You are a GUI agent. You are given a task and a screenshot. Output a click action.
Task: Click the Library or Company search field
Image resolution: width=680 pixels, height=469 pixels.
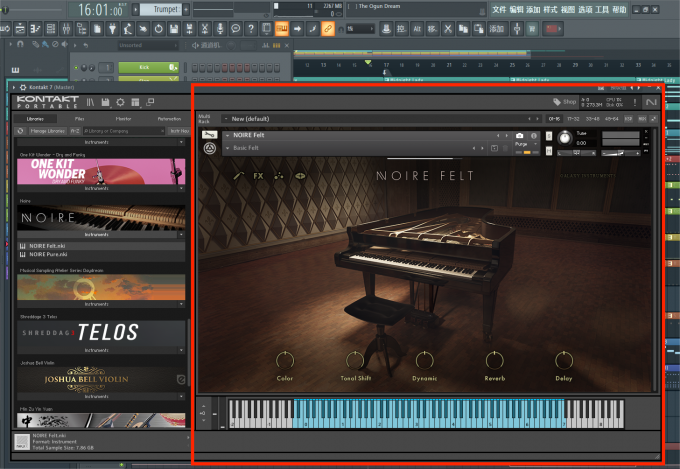tap(124, 131)
